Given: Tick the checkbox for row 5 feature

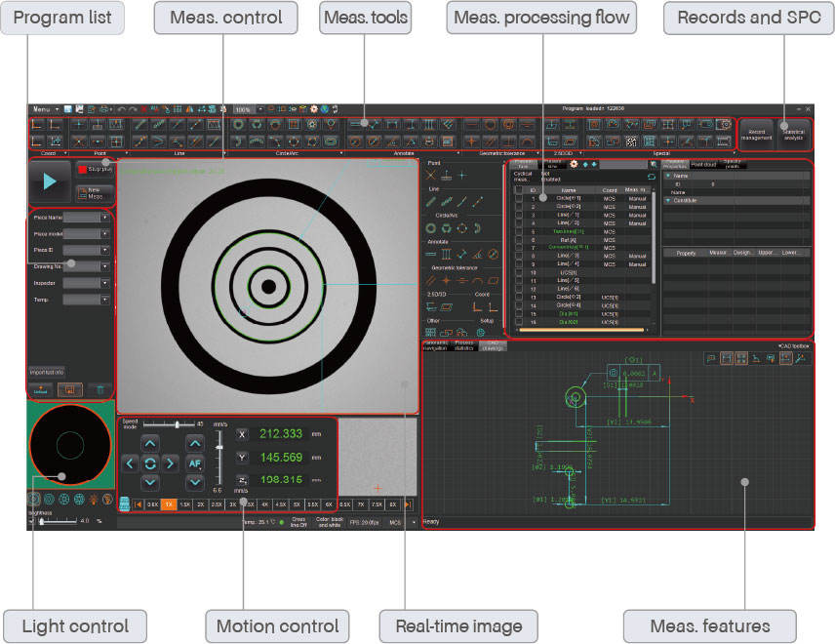Looking at the screenshot, I should point(520,231).
